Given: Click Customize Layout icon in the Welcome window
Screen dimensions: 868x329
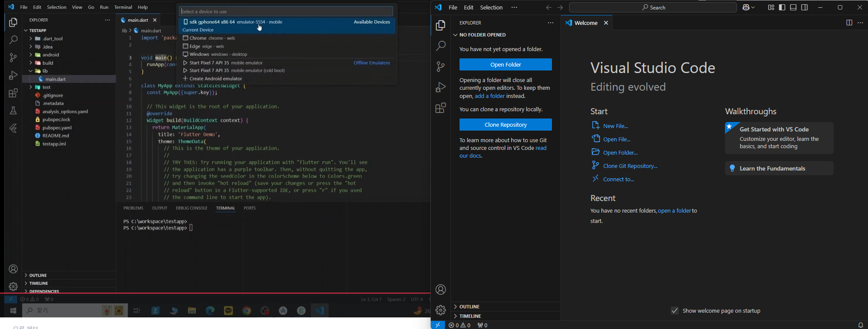Looking at the screenshot, I should click(771, 8).
